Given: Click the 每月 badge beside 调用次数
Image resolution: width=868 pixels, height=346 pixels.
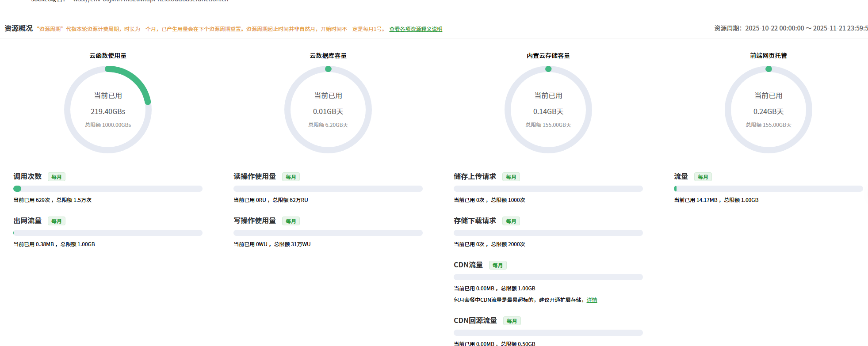Looking at the screenshot, I should [57, 177].
